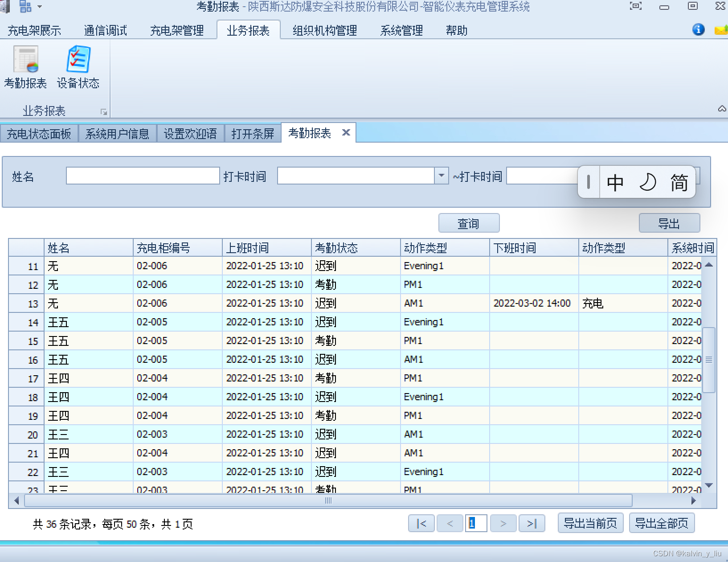Switch to 系统用户信息 document tab

[x=117, y=134]
